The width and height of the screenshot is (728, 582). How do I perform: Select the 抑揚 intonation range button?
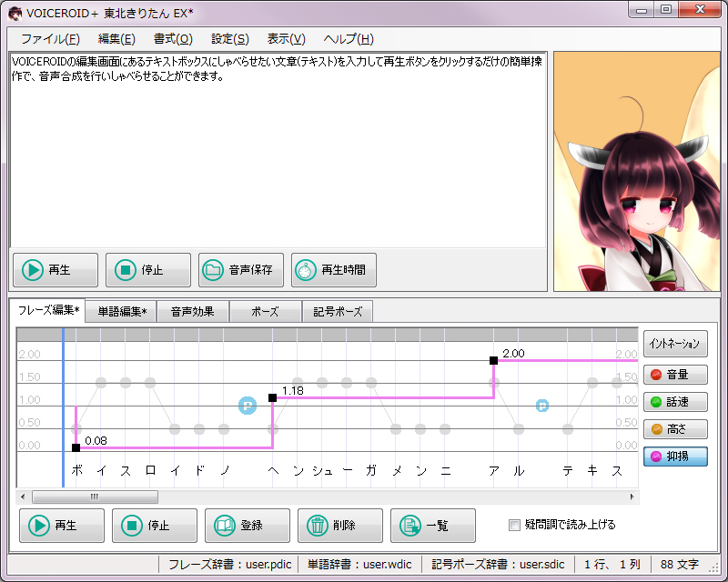click(x=675, y=457)
